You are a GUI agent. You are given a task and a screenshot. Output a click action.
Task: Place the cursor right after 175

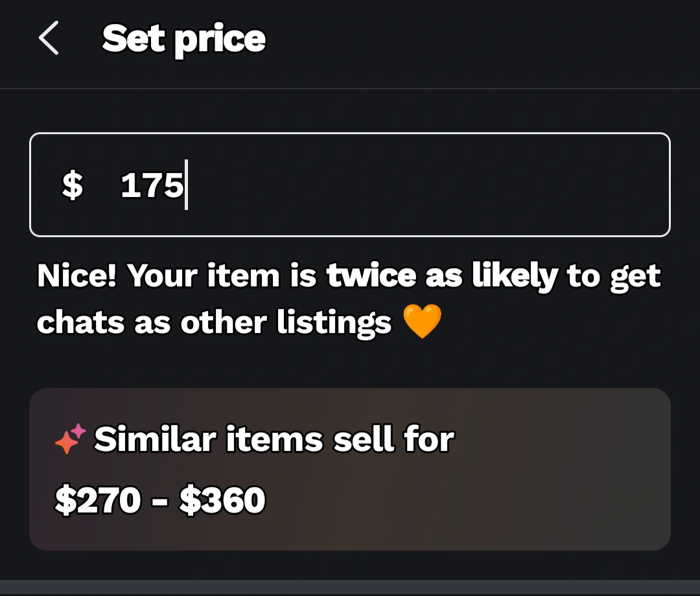[187, 186]
